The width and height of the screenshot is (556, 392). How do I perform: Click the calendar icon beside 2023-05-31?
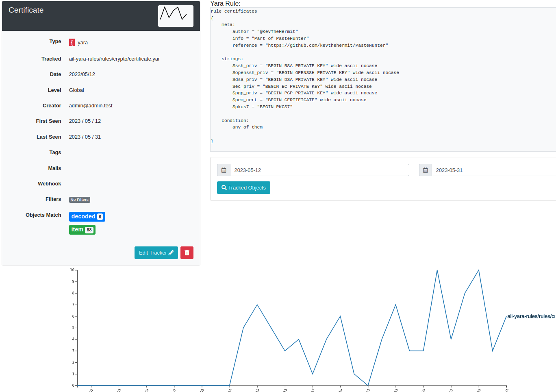pos(425,170)
